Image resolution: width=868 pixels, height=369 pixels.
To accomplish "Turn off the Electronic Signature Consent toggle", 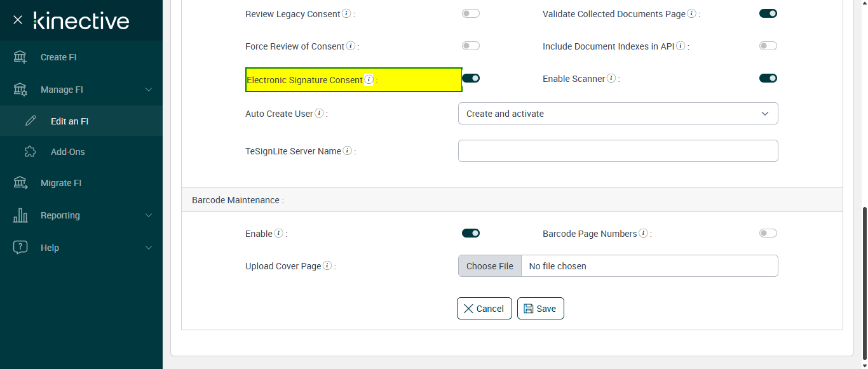I will [x=471, y=78].
